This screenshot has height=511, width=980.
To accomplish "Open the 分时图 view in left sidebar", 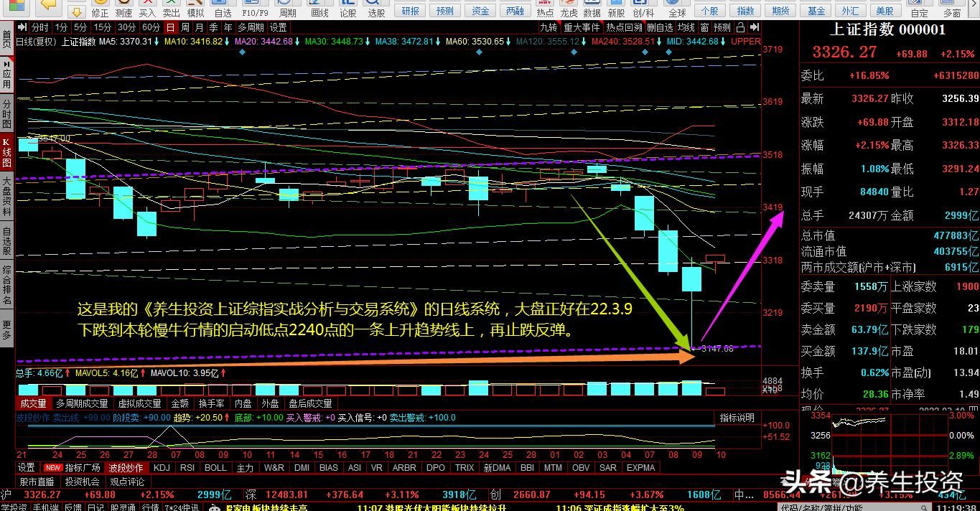I will click(6, 113).
